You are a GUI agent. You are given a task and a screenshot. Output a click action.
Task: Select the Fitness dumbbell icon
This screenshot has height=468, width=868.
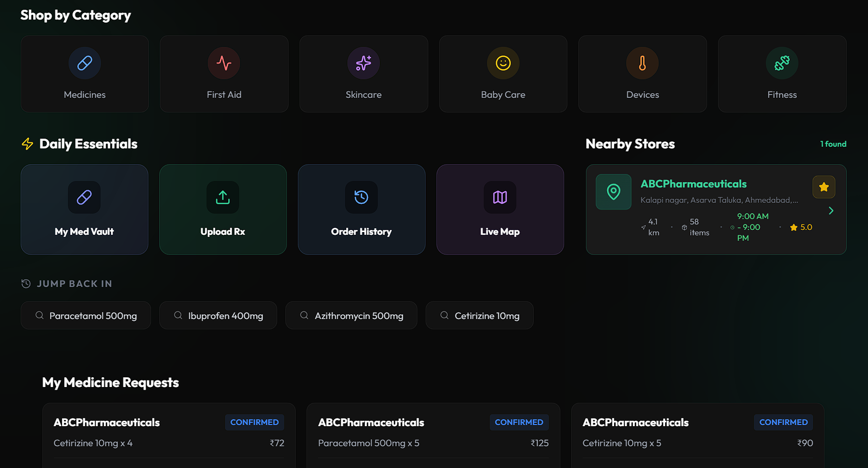point(782,63)
